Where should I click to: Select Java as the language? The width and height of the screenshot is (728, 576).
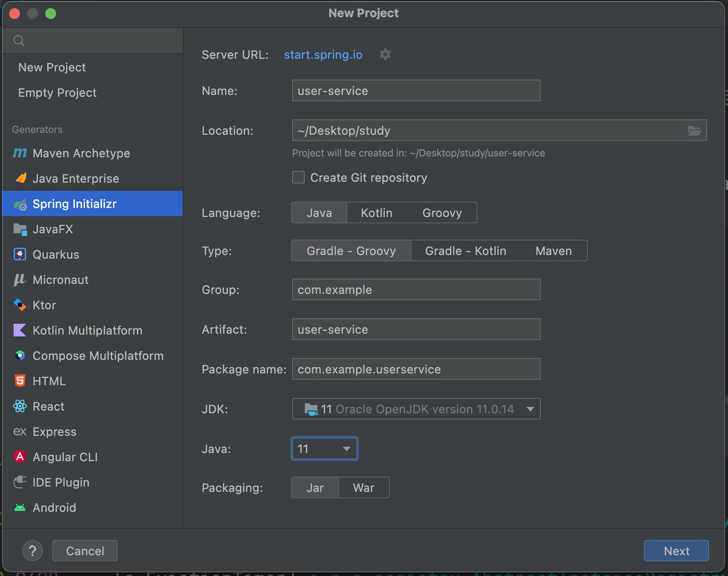pyautogui.click(x=319, y=212)
